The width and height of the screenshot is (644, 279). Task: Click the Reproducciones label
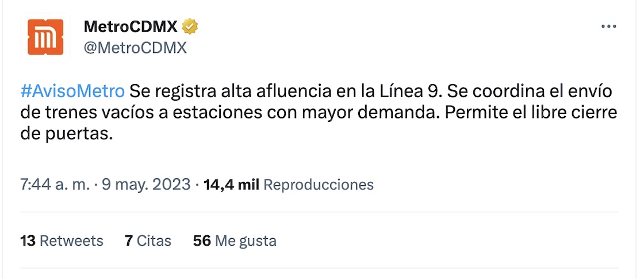pos(319,185)
